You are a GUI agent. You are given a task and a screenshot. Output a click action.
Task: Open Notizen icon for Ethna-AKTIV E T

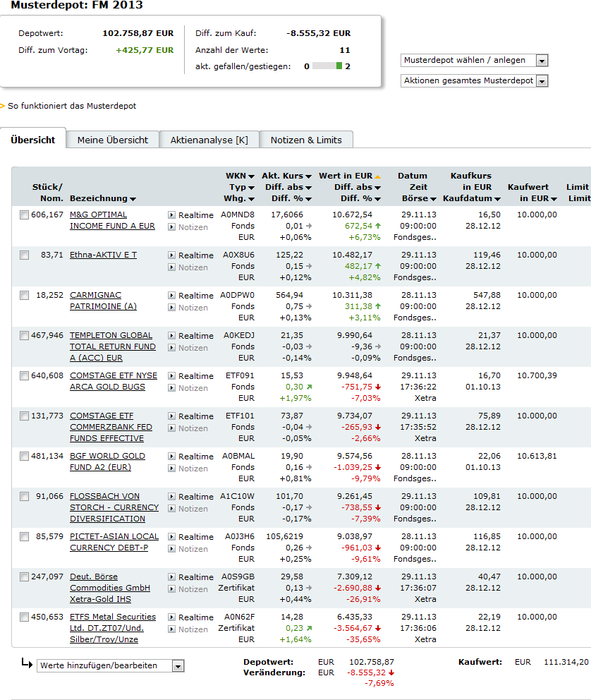click(x=171, y=267)
